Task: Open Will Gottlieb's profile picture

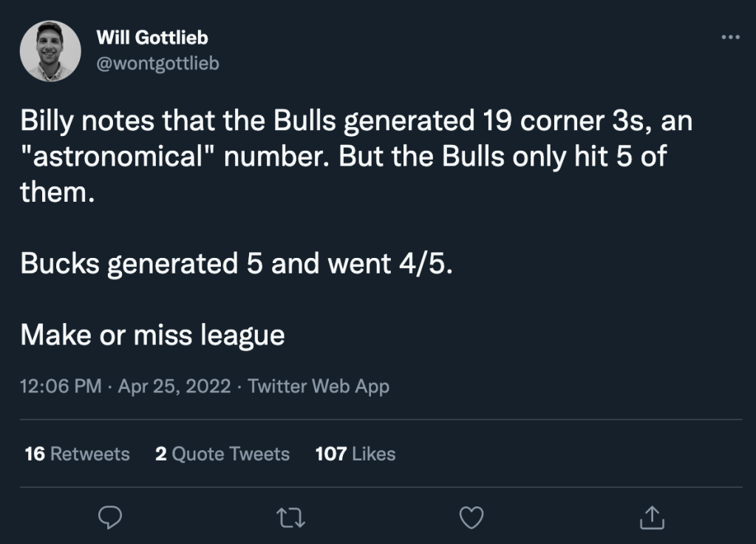Action: click(50, 51)
